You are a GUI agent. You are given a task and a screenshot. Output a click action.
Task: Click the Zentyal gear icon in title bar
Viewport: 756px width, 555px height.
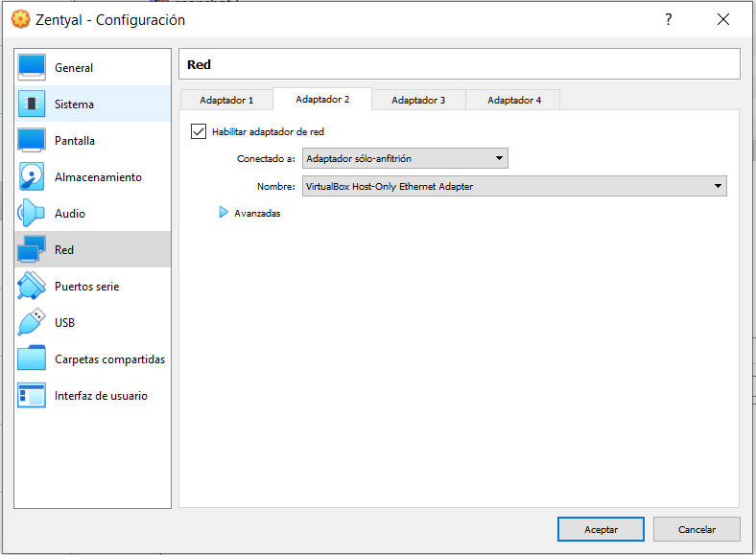tap(20, 19)
